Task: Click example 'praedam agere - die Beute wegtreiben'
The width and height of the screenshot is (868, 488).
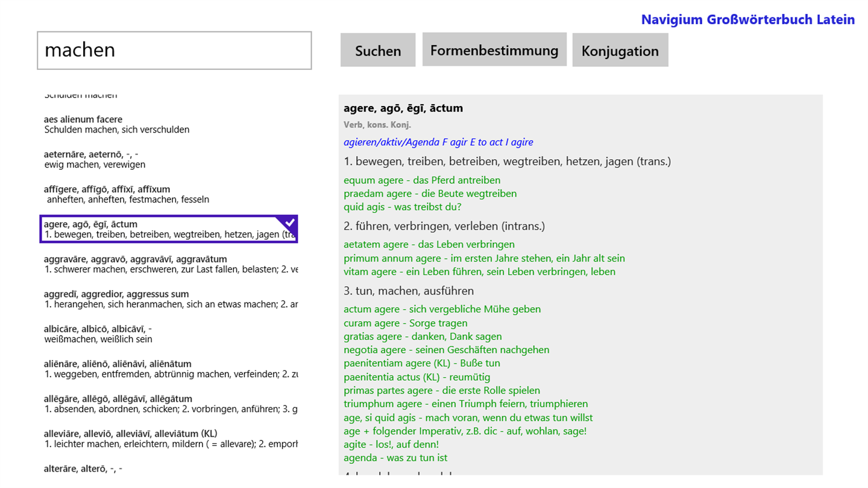Action: point(430,193)
